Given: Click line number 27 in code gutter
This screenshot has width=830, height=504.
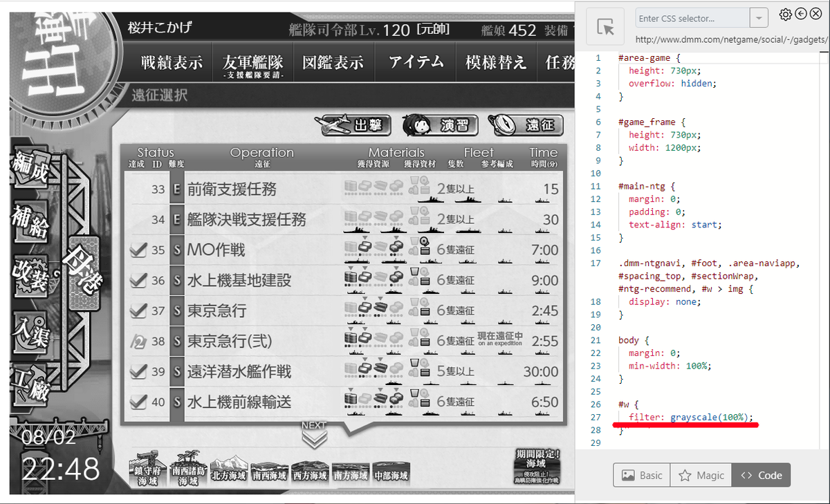Looking at the screenshot, I should tap(596, 417).
